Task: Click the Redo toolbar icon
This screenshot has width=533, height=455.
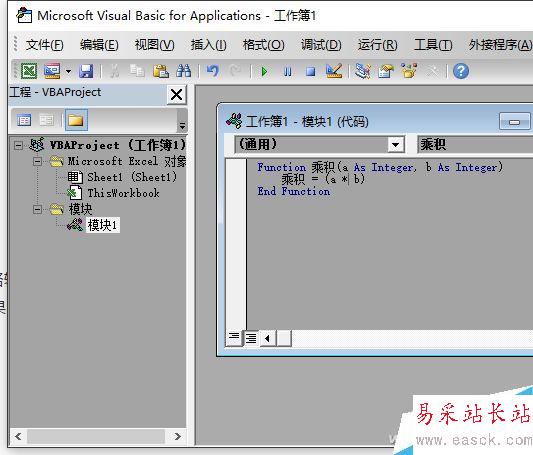Action: 236,71
